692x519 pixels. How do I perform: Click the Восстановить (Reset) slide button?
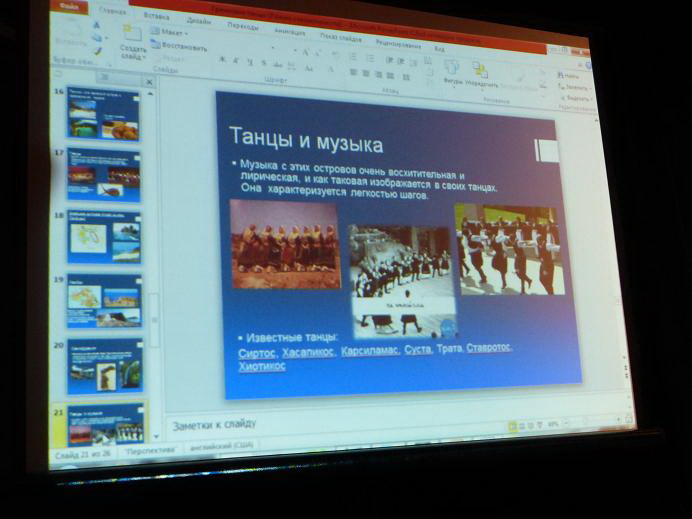click(179, 45)
